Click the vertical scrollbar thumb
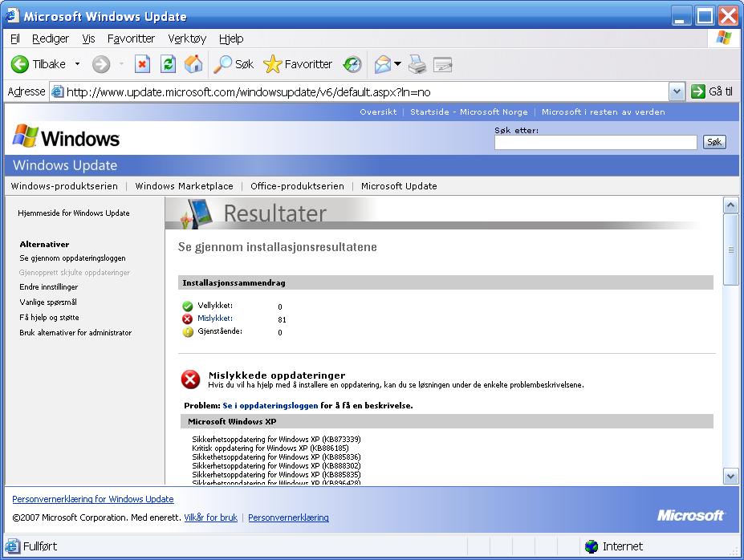 click(x=730, y=250)
